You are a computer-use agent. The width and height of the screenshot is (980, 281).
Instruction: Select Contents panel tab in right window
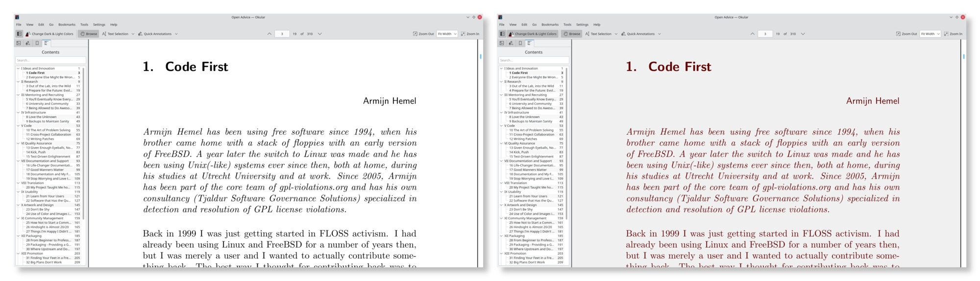click(529, 43)
